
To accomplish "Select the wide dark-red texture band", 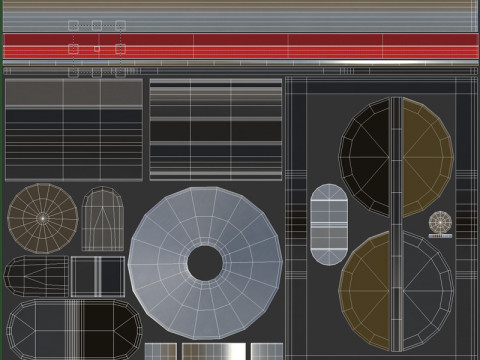I will (241, 46).
